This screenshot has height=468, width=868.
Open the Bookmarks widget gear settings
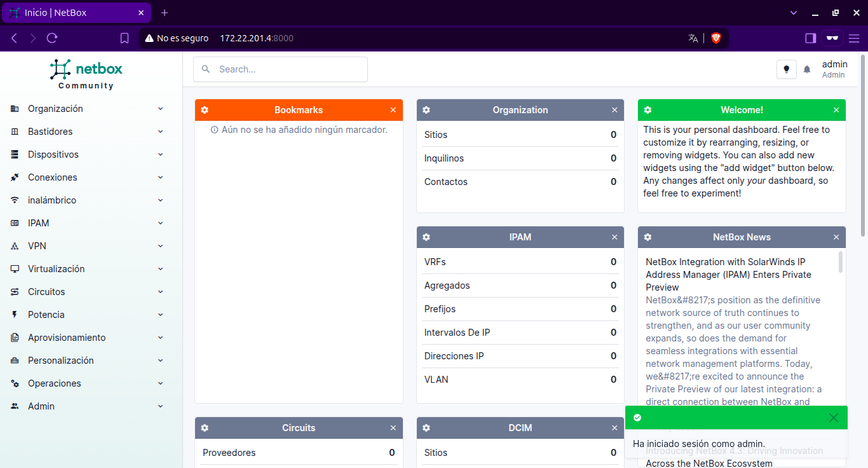(x=205, y=110)
